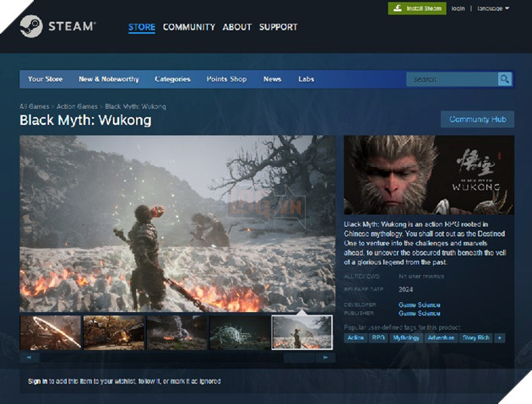
Task: Click the login link
Action: point(458,8)
